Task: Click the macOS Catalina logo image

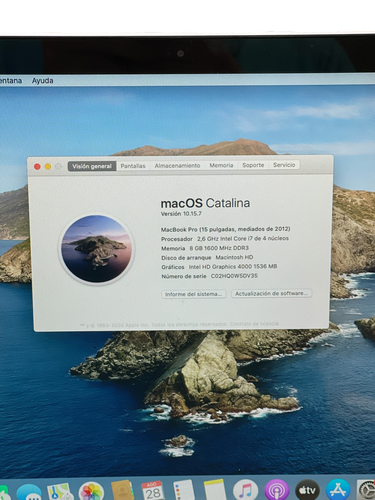Action: [x=97, y=249]
